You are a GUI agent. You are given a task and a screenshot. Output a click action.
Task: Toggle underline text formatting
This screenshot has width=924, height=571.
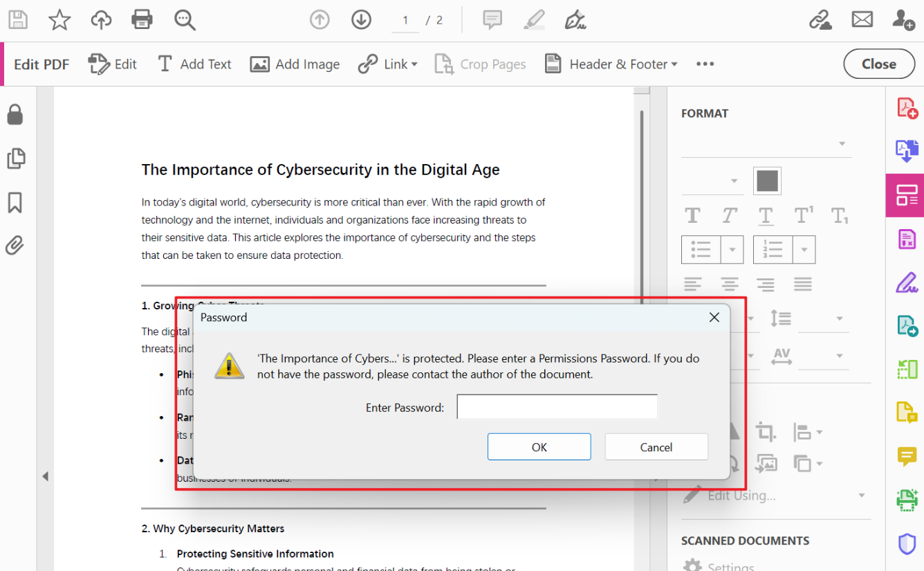point(766,216)
